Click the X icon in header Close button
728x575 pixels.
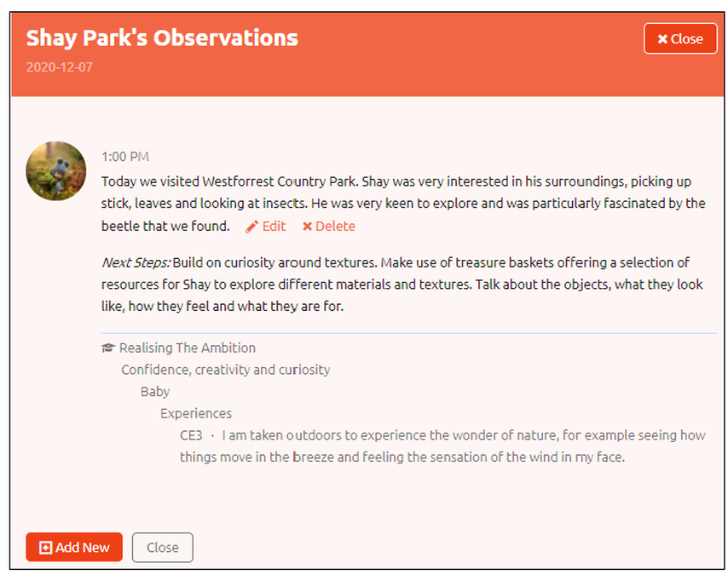(662, 39)
